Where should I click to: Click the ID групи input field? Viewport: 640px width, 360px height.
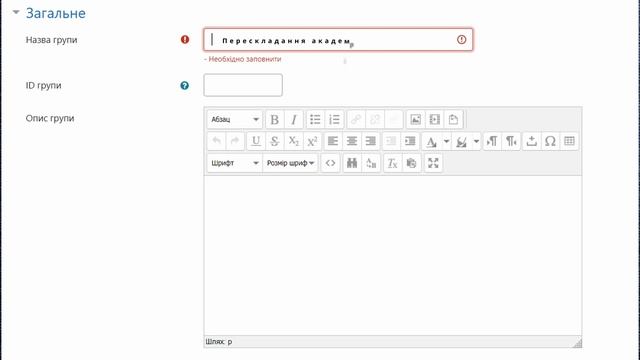coord(243,85)
